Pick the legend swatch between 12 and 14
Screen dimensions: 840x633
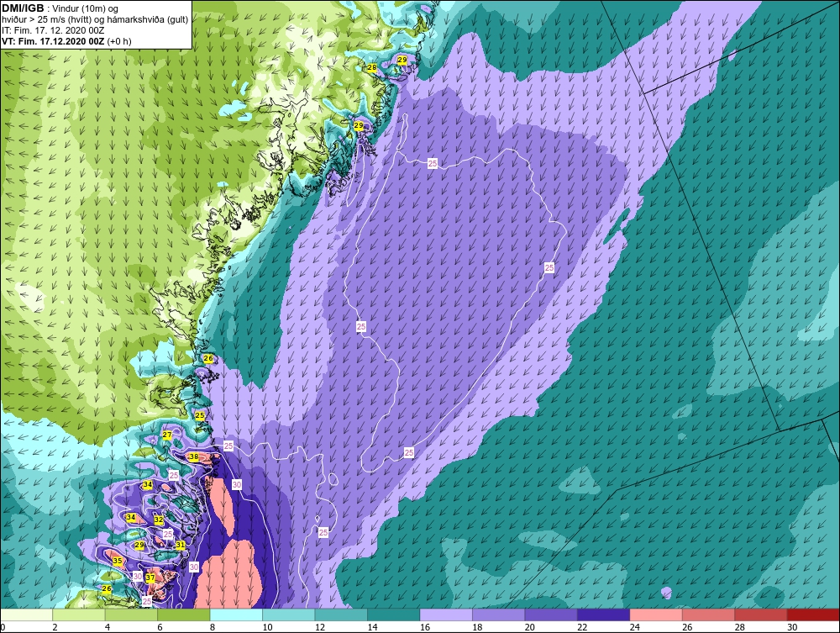click(341, 615)
